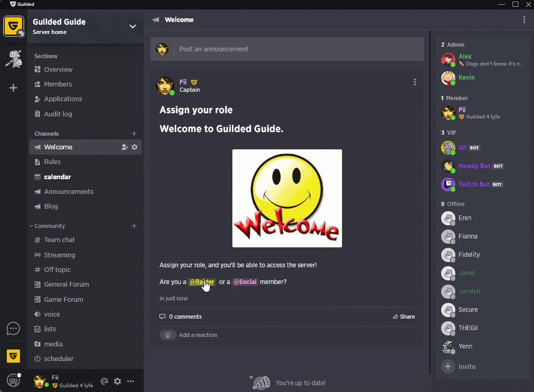Click Fii's name on the post
This screenshot has height=392, width=534.
[x=183, y=82]
